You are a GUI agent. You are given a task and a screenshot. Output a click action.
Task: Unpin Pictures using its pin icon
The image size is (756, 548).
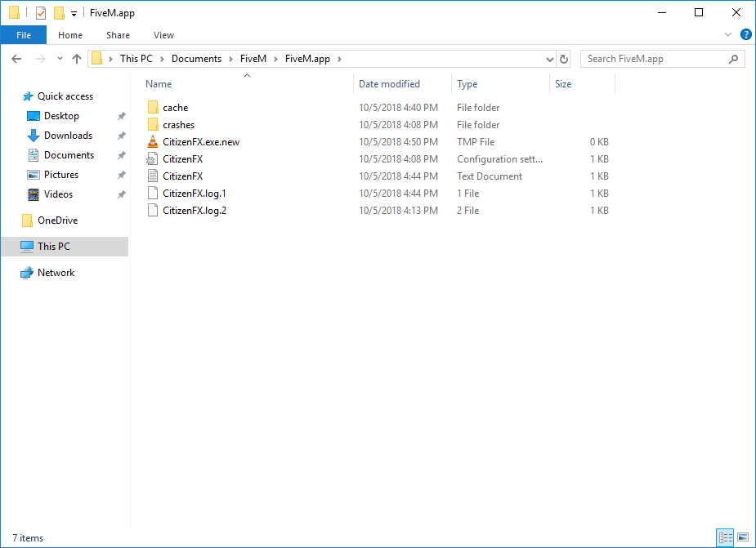pos(122,175)
